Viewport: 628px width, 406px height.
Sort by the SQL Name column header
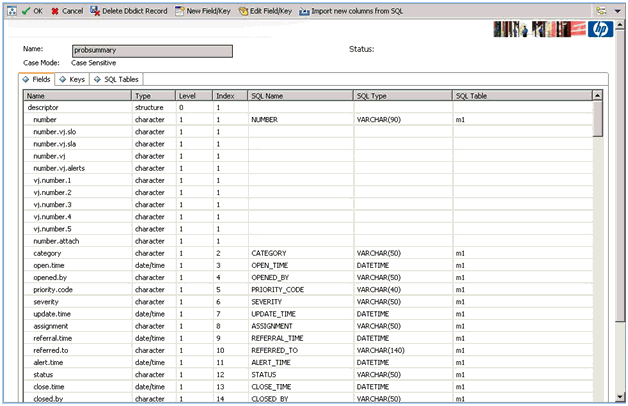click(300, 96)
